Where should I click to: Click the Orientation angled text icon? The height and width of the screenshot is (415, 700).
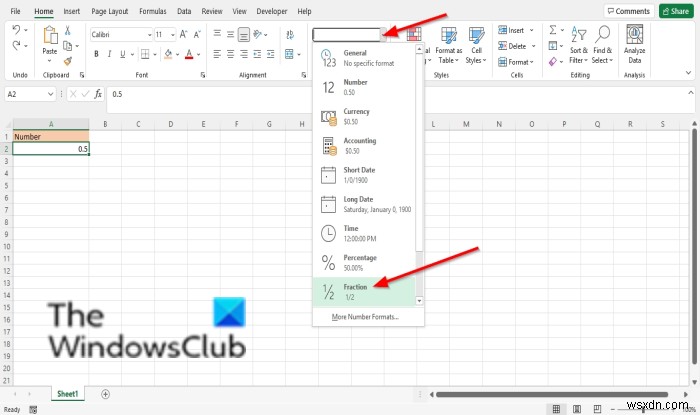pos(258,34)
